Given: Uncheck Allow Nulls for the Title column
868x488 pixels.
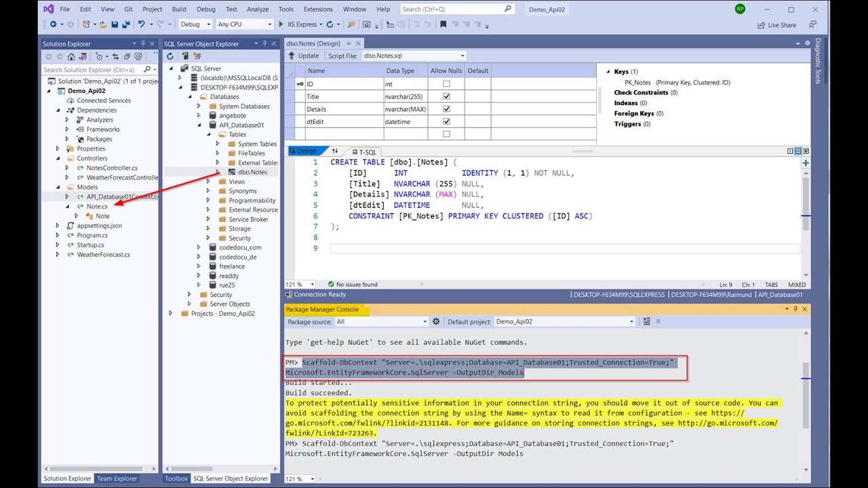Looking at the screenshot, I should pyautogui.click(x=446, y=96).
